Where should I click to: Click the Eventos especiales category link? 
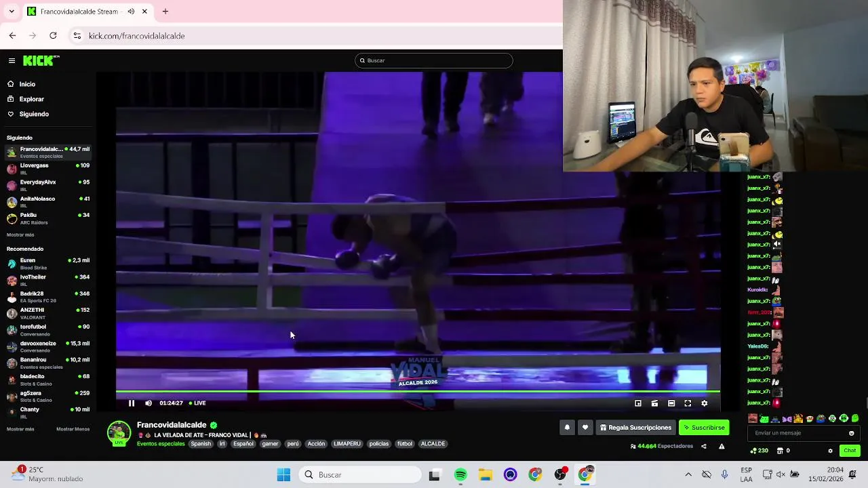[161, 444]
